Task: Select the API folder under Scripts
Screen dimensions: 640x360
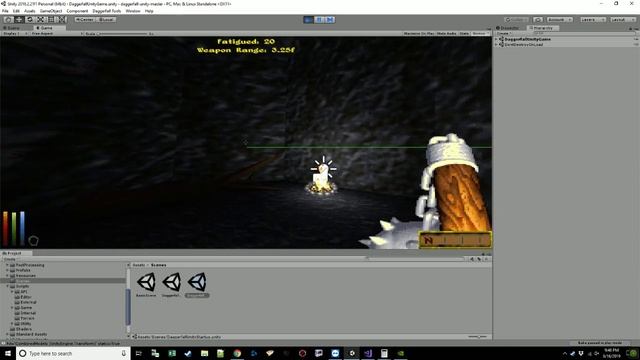Action: (x=24, y=291)
